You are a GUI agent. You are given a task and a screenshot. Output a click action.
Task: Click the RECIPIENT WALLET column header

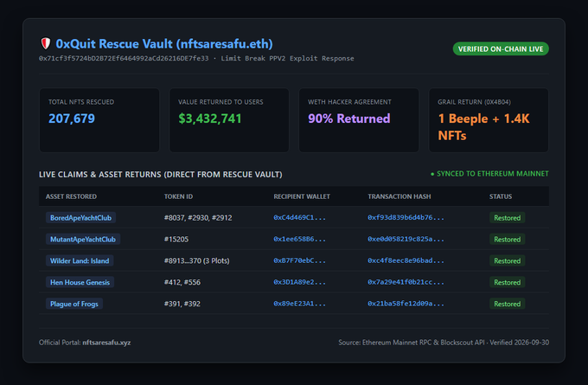coord(302,196)
